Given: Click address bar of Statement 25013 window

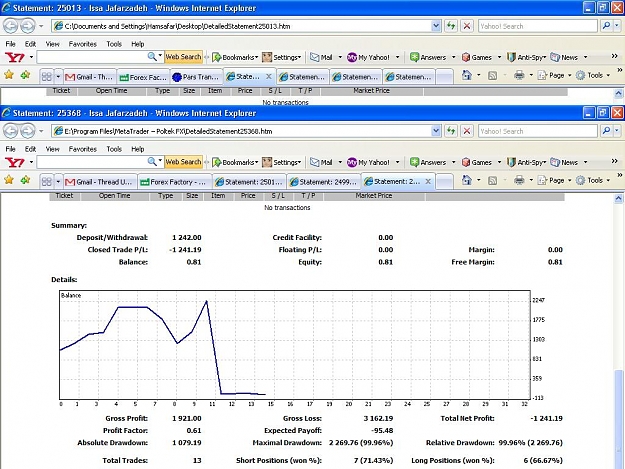Looking at the screenshot, I should pos(242,26).
